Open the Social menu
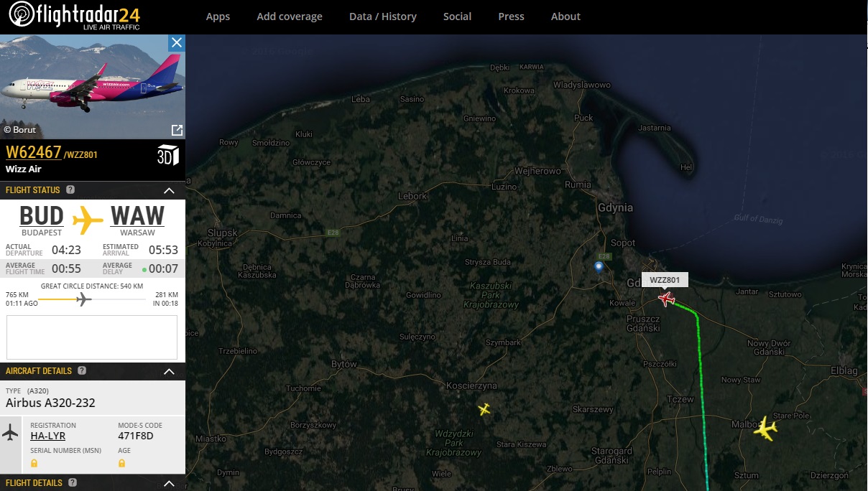868x491 pixels. [x=457, y=17]
